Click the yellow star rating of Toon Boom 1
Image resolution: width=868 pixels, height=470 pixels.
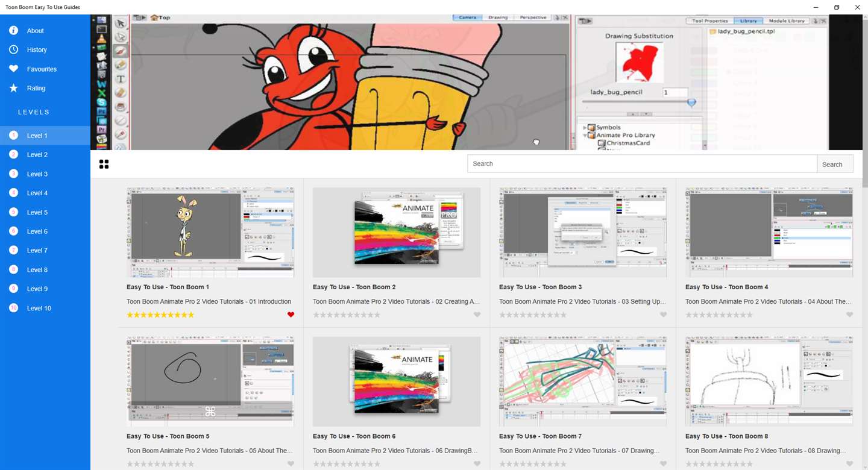160,315
